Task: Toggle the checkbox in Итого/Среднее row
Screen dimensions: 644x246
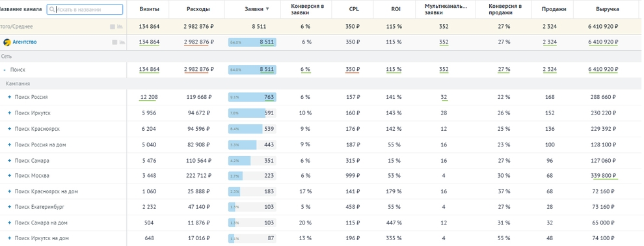Action: [113, 27]
